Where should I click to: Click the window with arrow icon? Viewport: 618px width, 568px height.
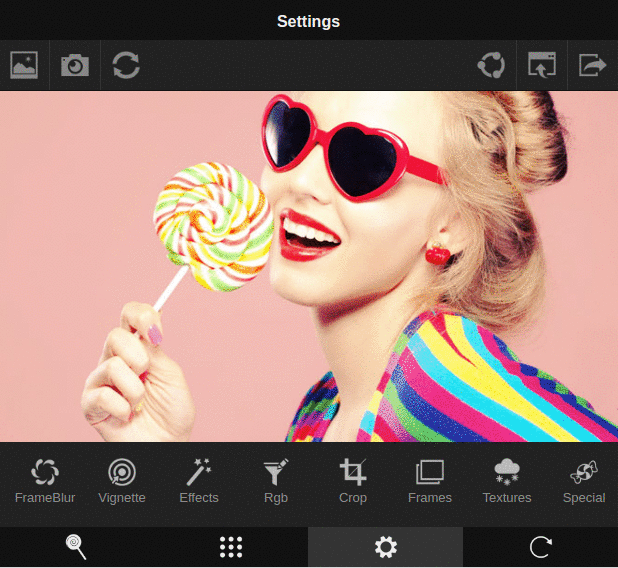[x=542, y=66]
